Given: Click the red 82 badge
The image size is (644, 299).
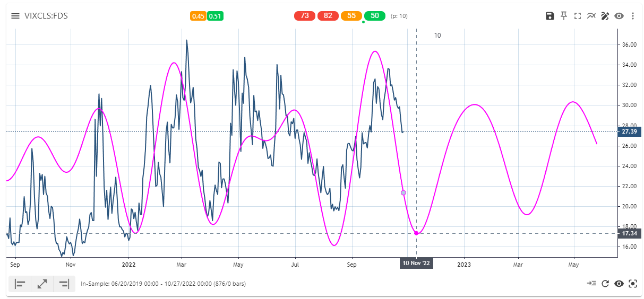Looking at the screenshot, I should coord(328,16).
